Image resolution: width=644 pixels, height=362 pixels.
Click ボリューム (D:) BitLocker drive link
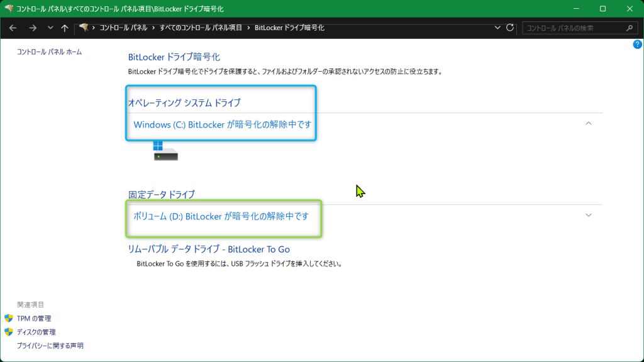pos(221,216)
